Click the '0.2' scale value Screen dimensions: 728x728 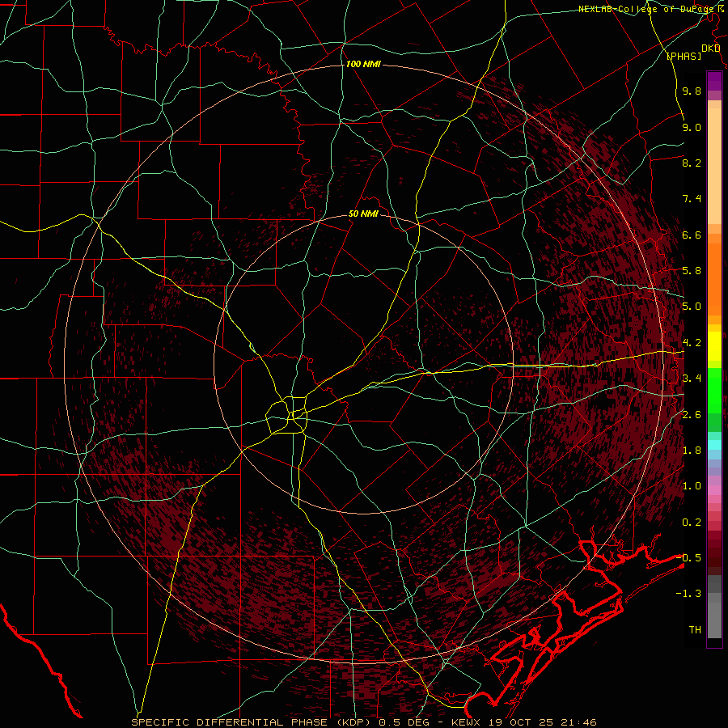click(x=692, y=523)
